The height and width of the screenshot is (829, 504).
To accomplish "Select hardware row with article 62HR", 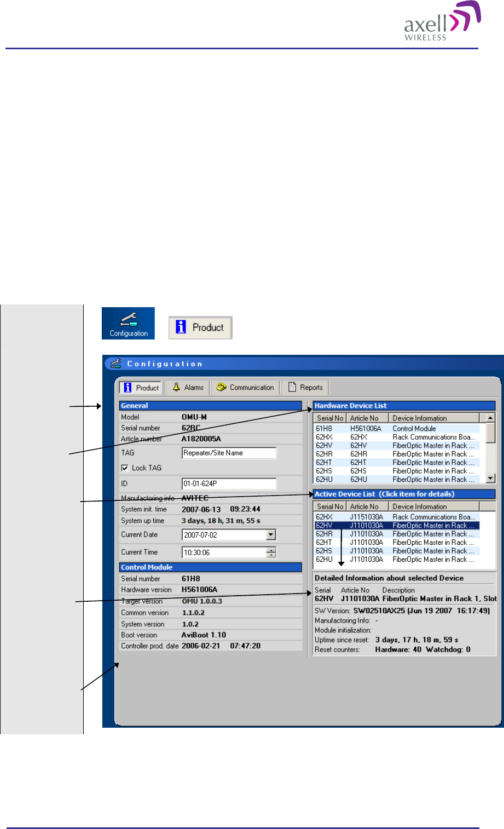I will tap(396, 454).
